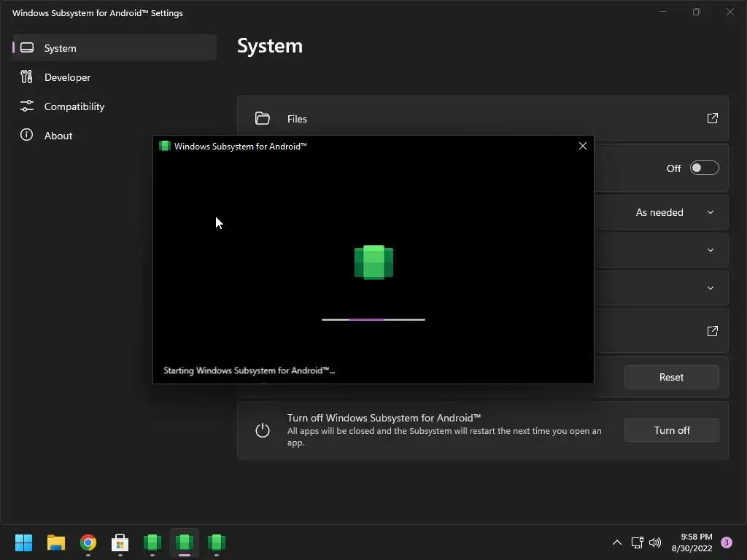Viewport: 747px width, 560px height.
Task: Click the splash loading progress bar
Action: (x=373, y=319)
